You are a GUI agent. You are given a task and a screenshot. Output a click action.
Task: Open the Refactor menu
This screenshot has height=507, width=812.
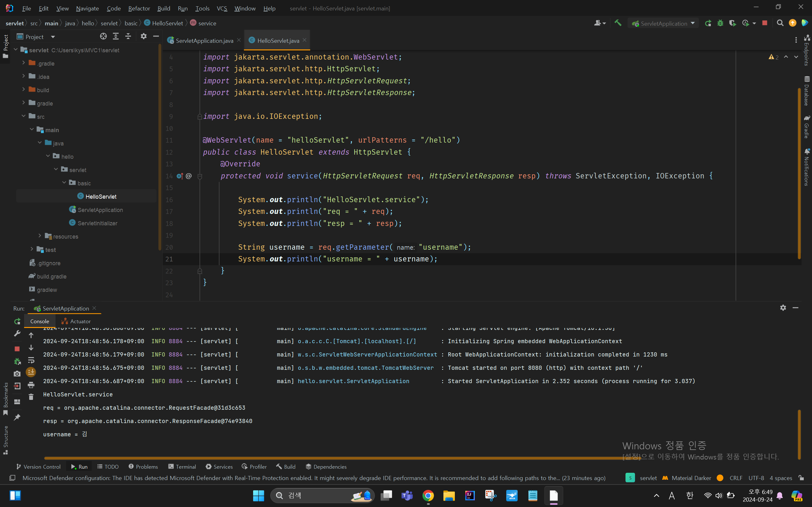139,8
